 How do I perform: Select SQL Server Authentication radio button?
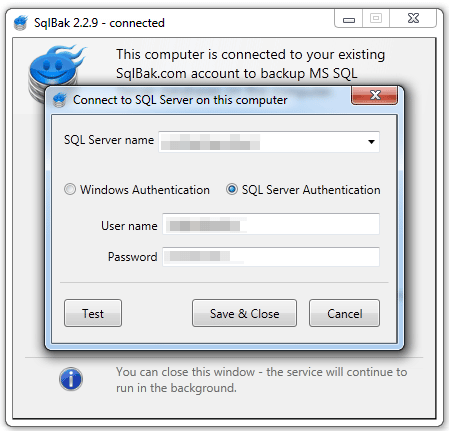[x=232, y=189]
